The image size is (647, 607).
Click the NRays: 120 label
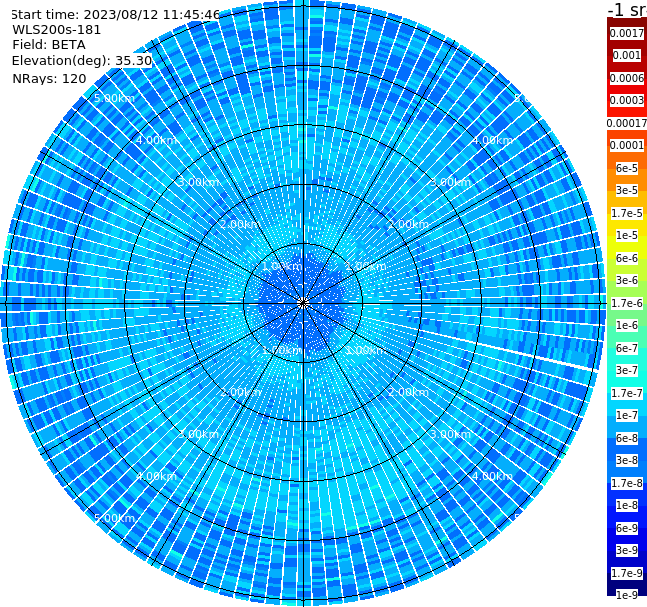point(49,78)
